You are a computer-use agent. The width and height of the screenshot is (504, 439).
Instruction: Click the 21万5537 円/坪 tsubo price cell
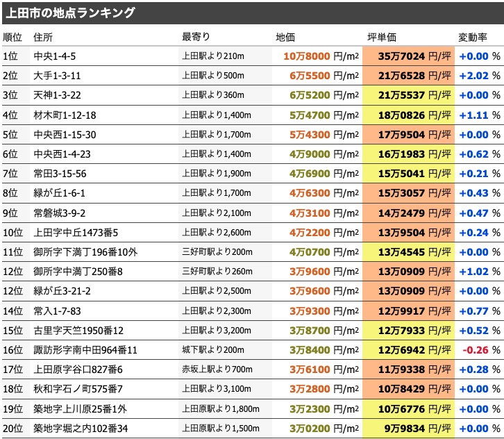(408, 95)
